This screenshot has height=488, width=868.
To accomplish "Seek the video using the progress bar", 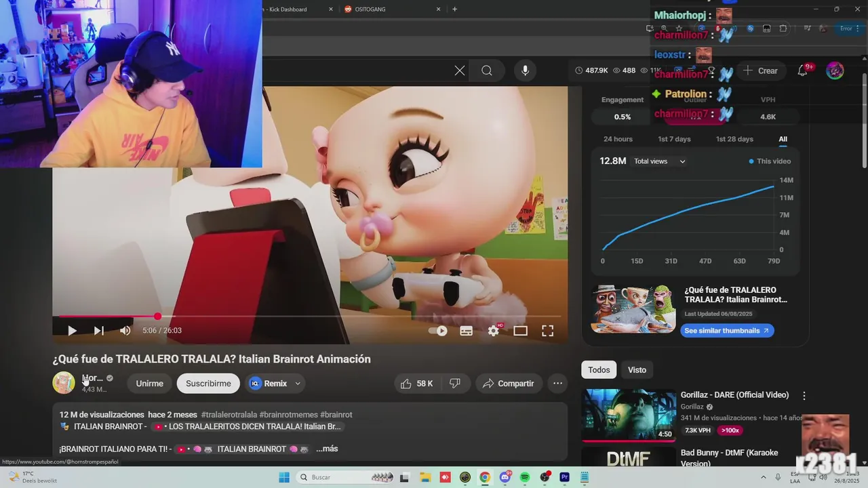I will (x=310, y=317).
